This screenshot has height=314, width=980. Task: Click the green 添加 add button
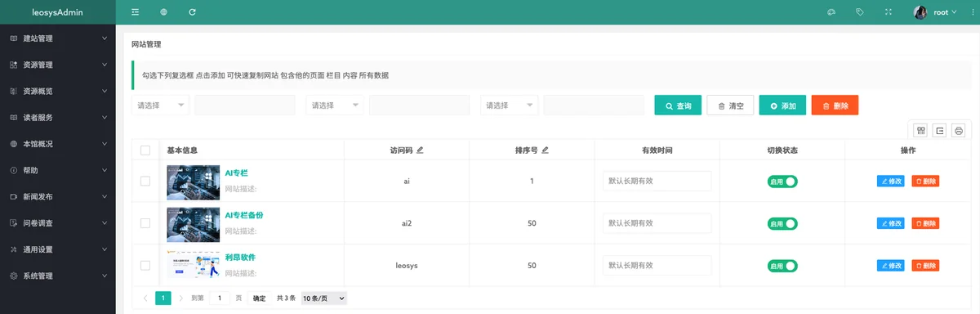(782, 105)
